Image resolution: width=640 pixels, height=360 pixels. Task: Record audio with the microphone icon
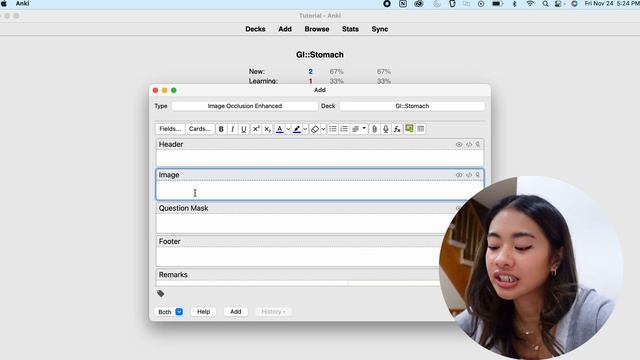click(x=386, y=129)
